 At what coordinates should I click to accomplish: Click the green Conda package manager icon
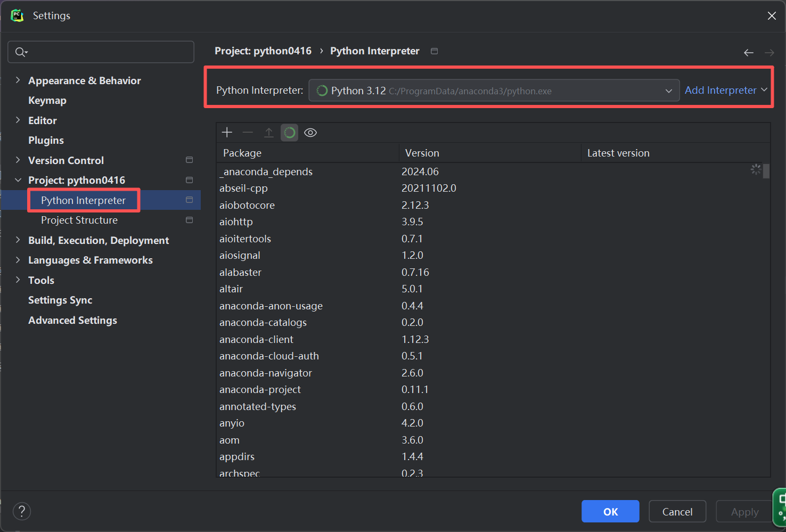[290, 133]
